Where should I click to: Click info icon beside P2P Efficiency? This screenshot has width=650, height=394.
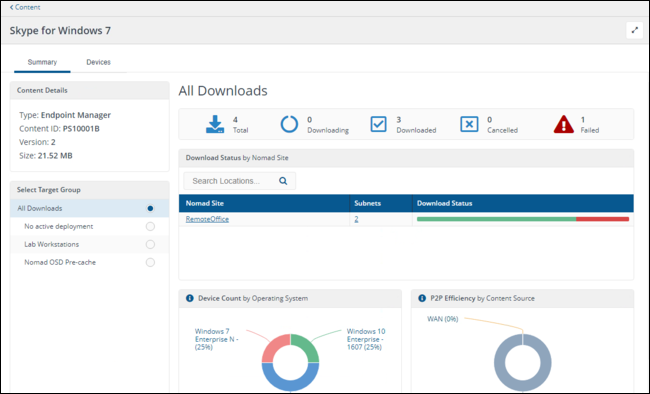[x=422, y=298]
